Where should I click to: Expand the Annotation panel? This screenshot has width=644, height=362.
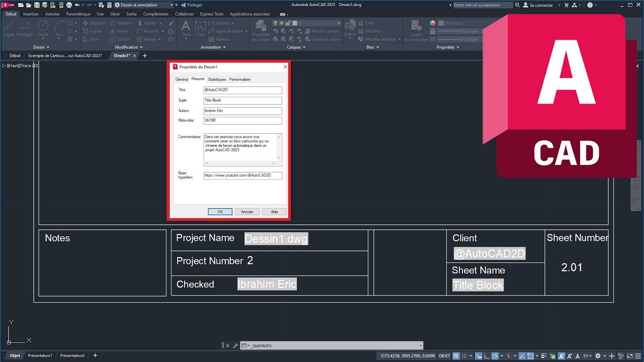click(x=213, y=47)
